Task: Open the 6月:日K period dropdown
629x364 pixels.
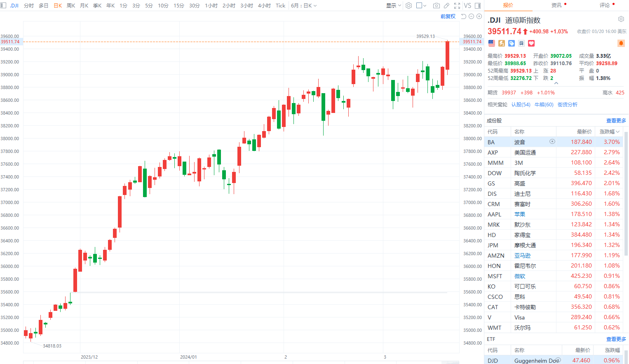Action: pos(304,6)
